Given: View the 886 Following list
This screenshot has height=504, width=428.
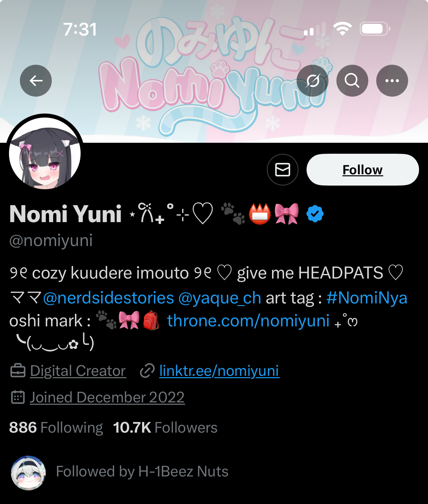Looking at the screenshot, I should (56, 428).
